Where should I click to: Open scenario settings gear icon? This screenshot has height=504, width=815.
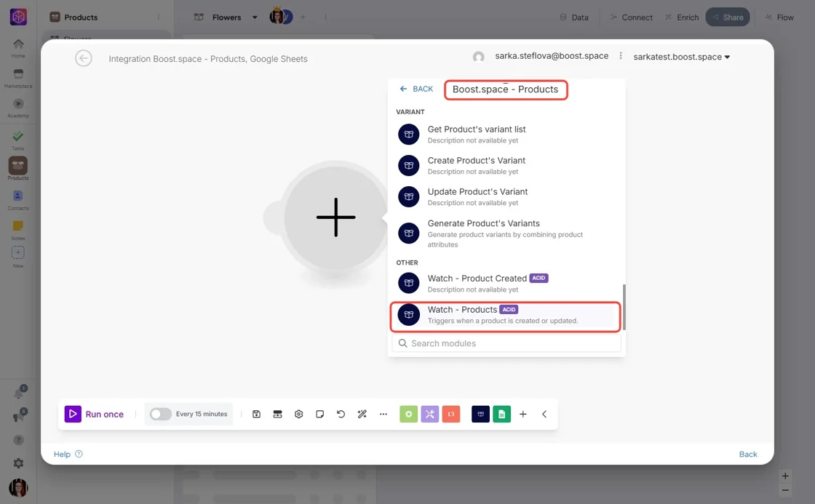click(x=298, y=414)
